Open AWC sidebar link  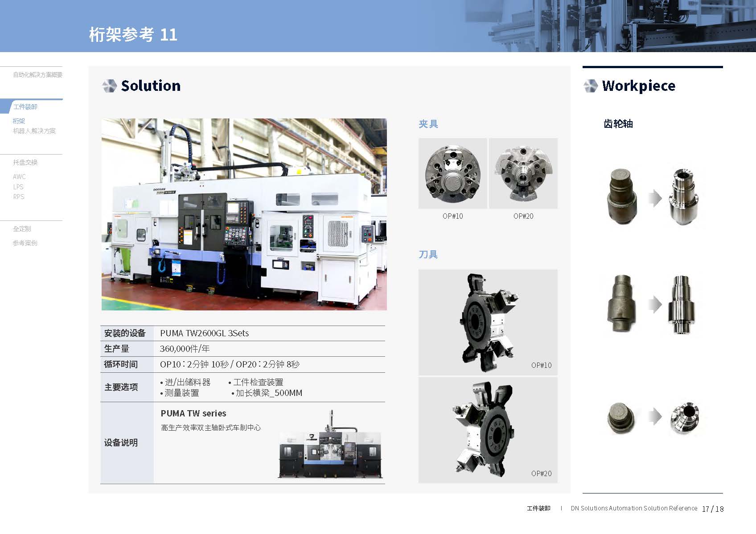tap(19, 177)
